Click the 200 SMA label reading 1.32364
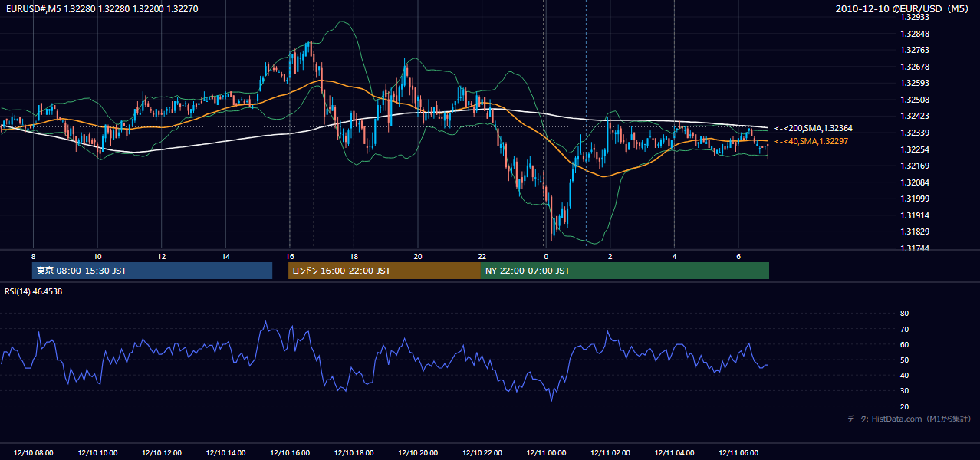 [x=813, y=128]
